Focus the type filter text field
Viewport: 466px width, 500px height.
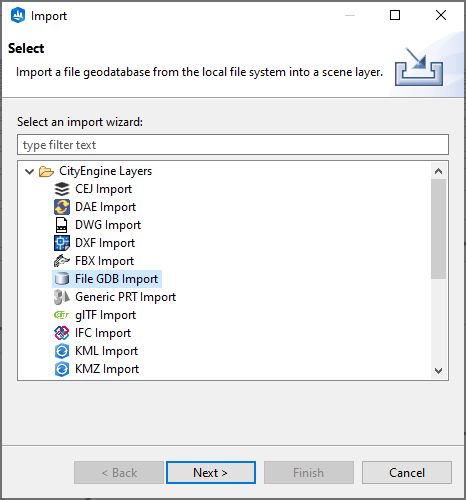[233, 145]
